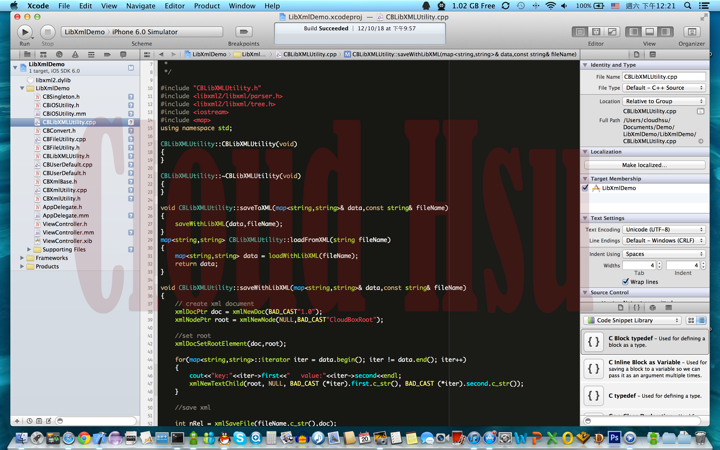This screenshot has height=450, width=720.
Task: Click the Stop button in the toolbar
Action: coord(47,32)
